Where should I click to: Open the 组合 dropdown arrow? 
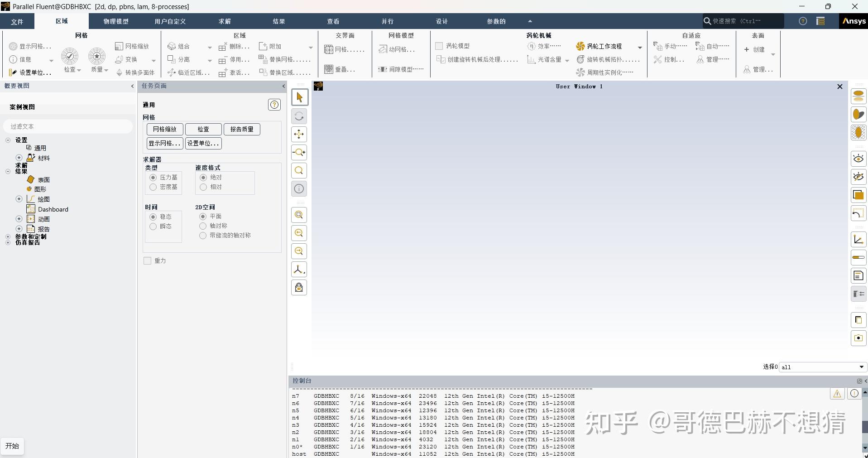pos(209,47)
